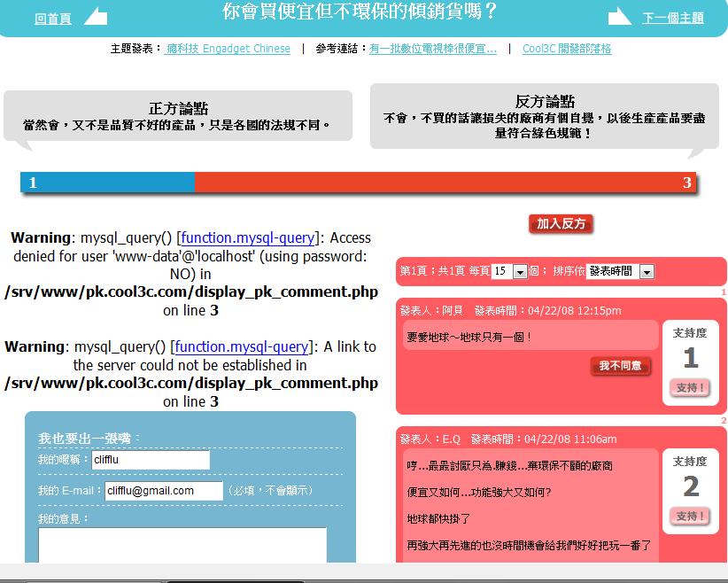Click the arrow icon beside 回首頁

pos(96,16)
